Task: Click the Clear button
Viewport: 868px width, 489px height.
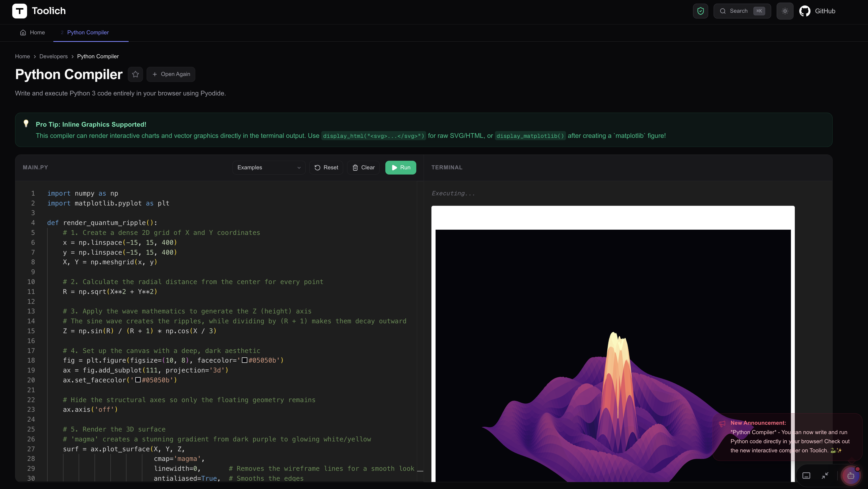Action: [363, 168]
